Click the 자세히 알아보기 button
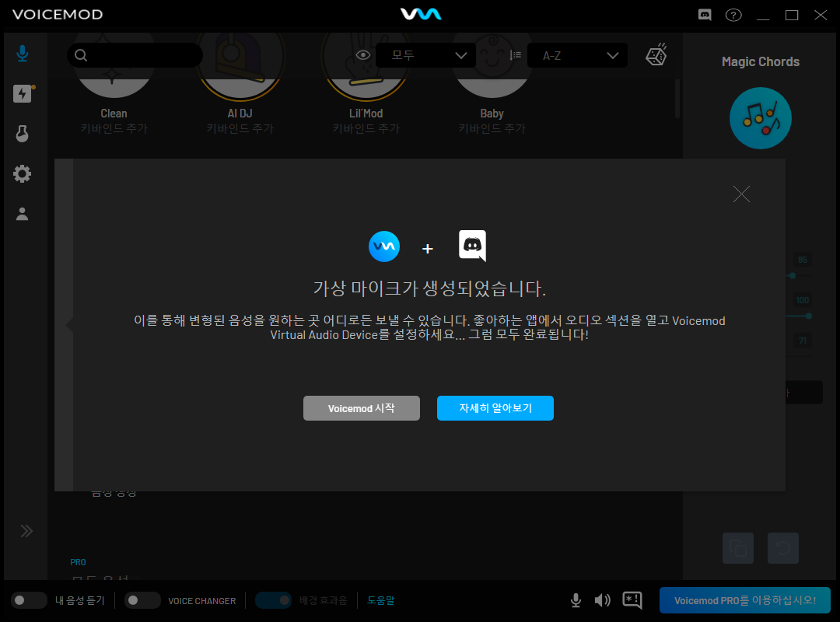Screen dimensions: 840x622 (495, 408)
